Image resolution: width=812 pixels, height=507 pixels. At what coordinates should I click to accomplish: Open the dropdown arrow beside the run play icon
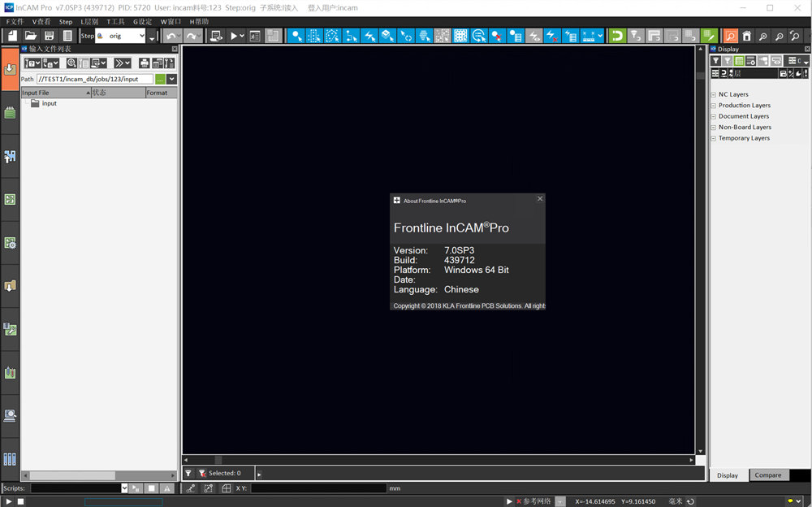coord(242,36)
